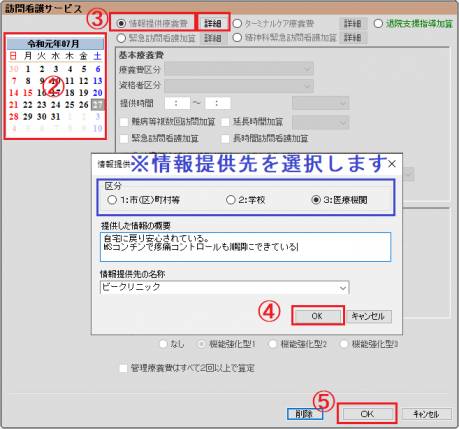This screenshot has height=429, width=459.
Task: Open 詳細 next to 精神科緊急訪問看護加算
Action: 353,38
